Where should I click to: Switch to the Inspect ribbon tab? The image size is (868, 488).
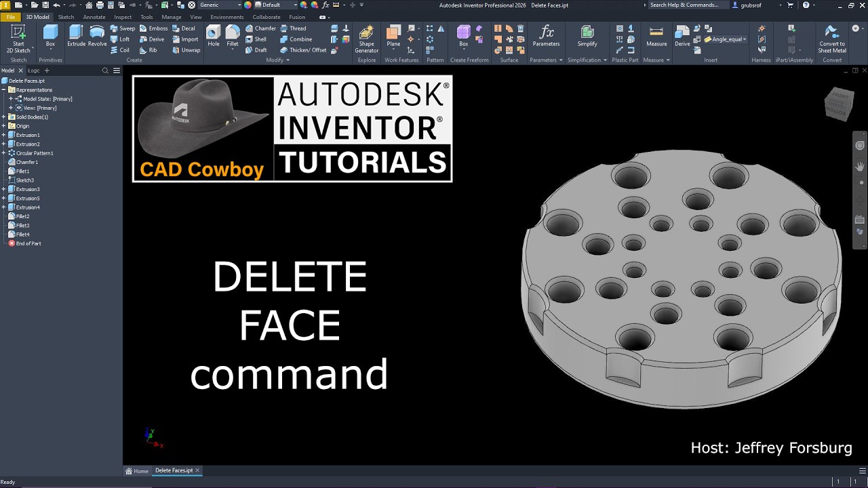click(x=123, y=17)
